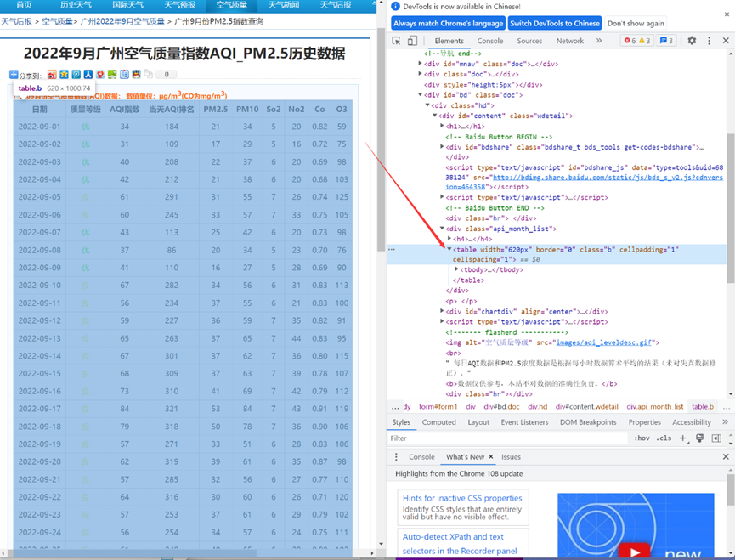
Task: Click the styles Filter input field
Action: 507,438
